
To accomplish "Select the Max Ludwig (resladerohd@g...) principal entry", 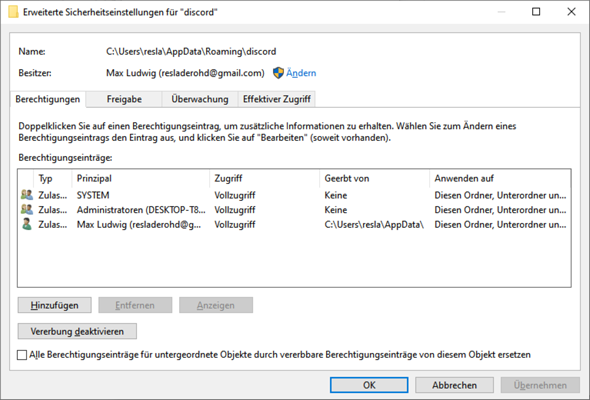I will click(x=139, y=225).
